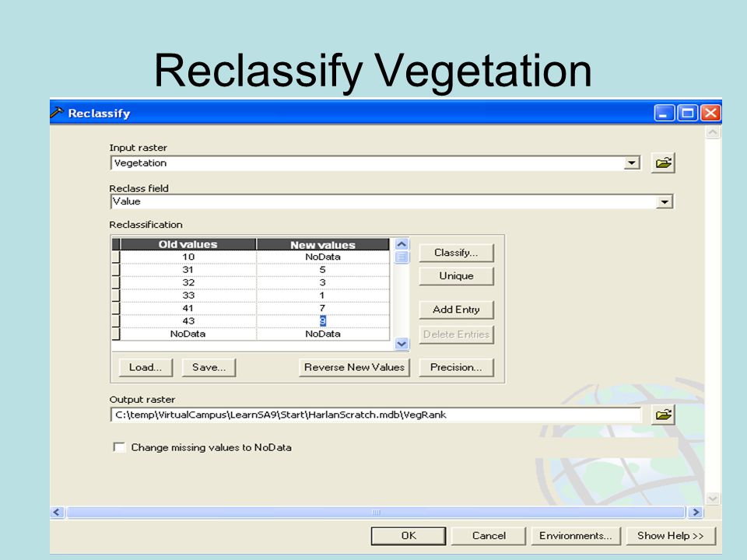The height and width of the screenshot is (560, 747).
Task: Select row handle for old value 10
Action: (x=116, y=257)
